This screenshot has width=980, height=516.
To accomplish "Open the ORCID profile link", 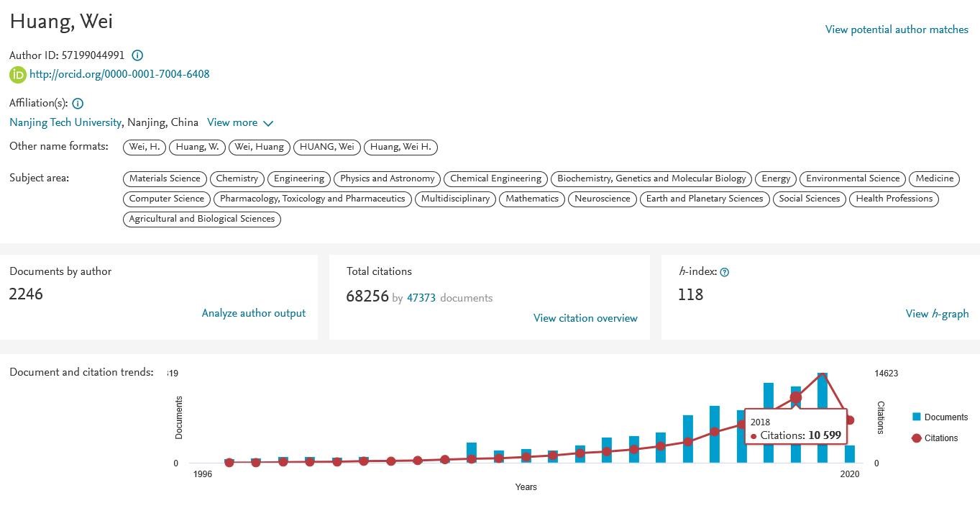I will tap(119, 74).
